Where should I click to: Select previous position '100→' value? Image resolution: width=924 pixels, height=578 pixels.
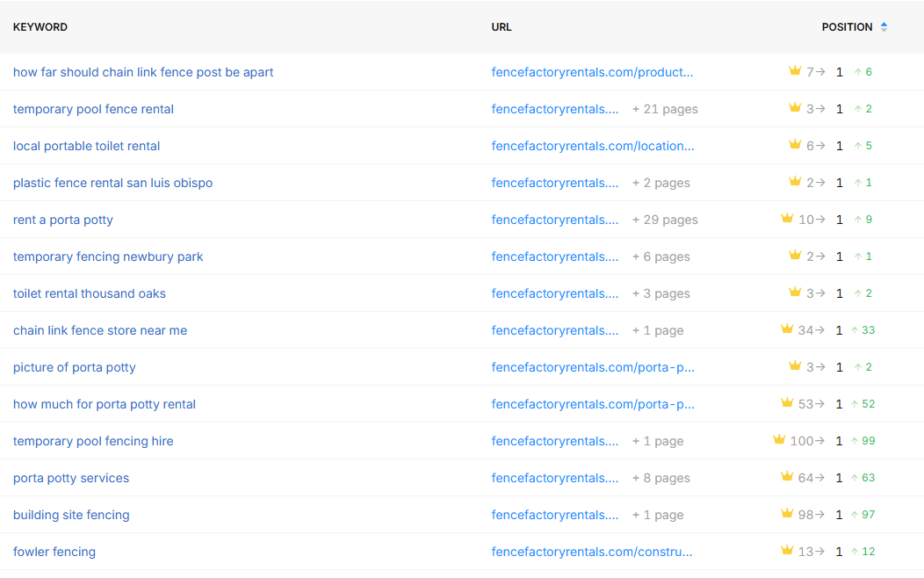coord(806,441)
